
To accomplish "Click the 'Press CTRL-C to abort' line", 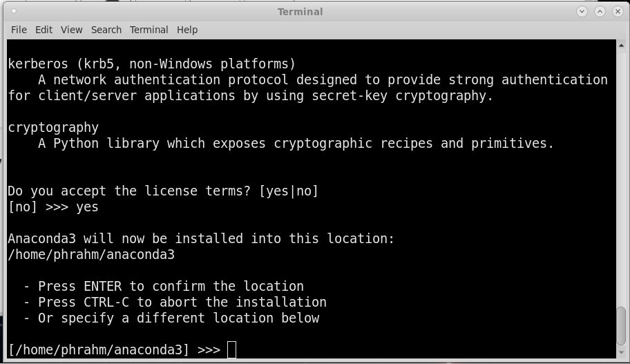I will [x=175, y=302].
